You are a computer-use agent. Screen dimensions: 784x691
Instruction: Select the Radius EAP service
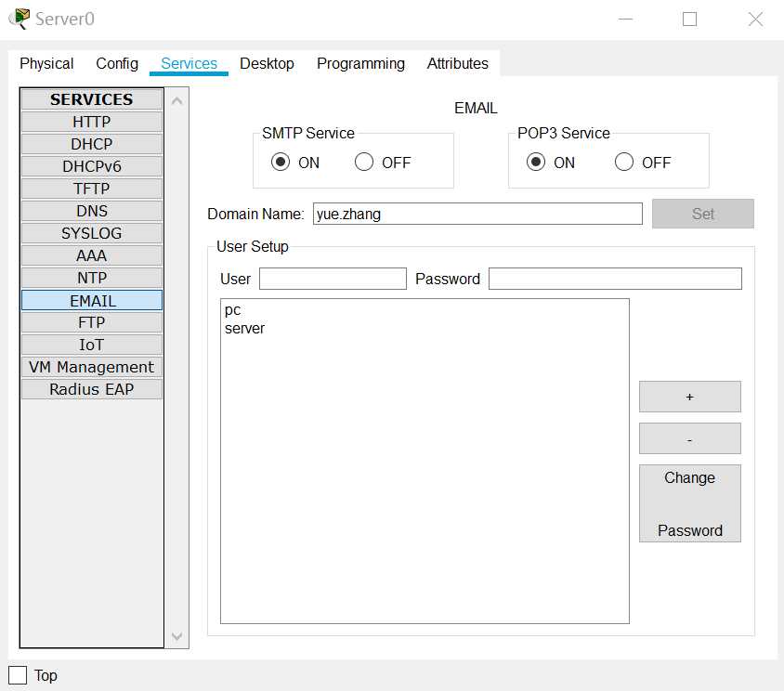pyautogui.click(x=92, y=389)
